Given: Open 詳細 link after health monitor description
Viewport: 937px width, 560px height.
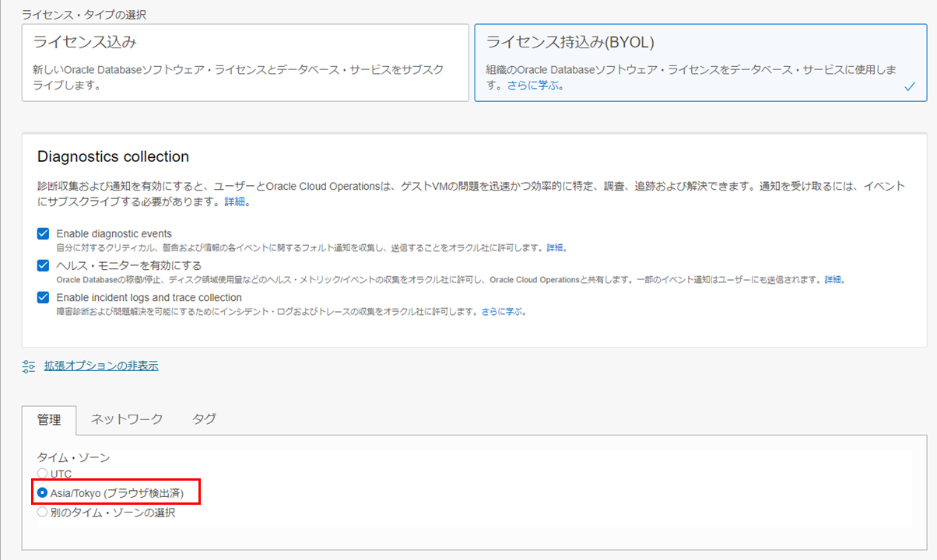Looking at the screenshot, I should (x=833, y=279).
